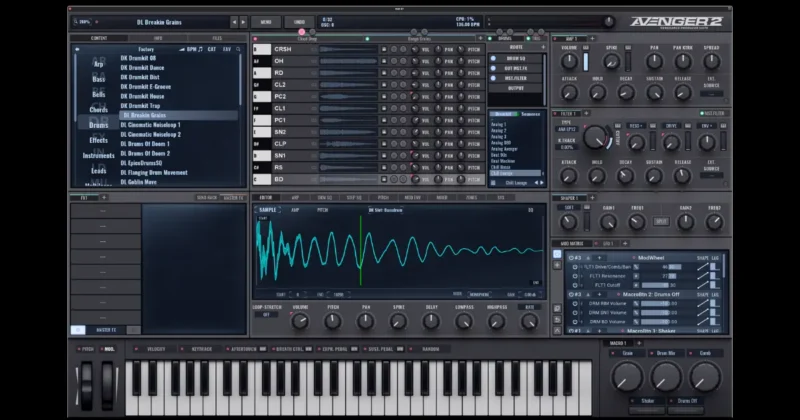Screen dimensions: 800x420
Task: Click the OUTPUT route button
Action: [x=516, y=88]
